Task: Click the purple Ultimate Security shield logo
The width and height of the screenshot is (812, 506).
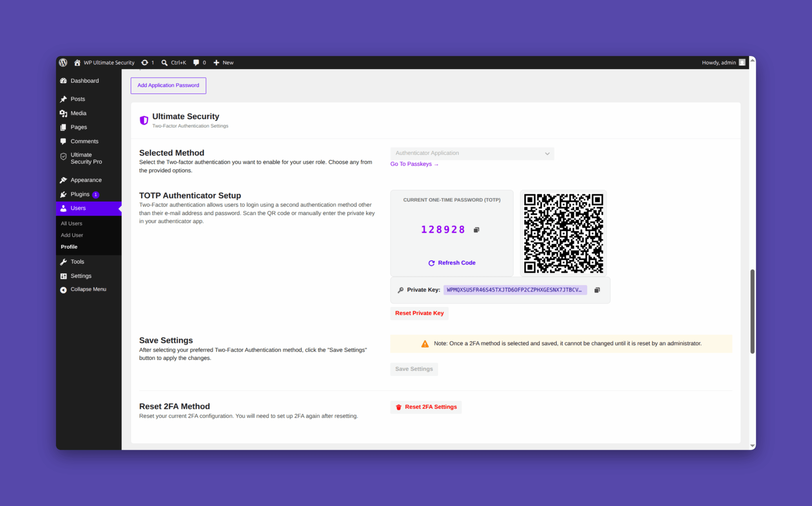Action: (144, 121)
